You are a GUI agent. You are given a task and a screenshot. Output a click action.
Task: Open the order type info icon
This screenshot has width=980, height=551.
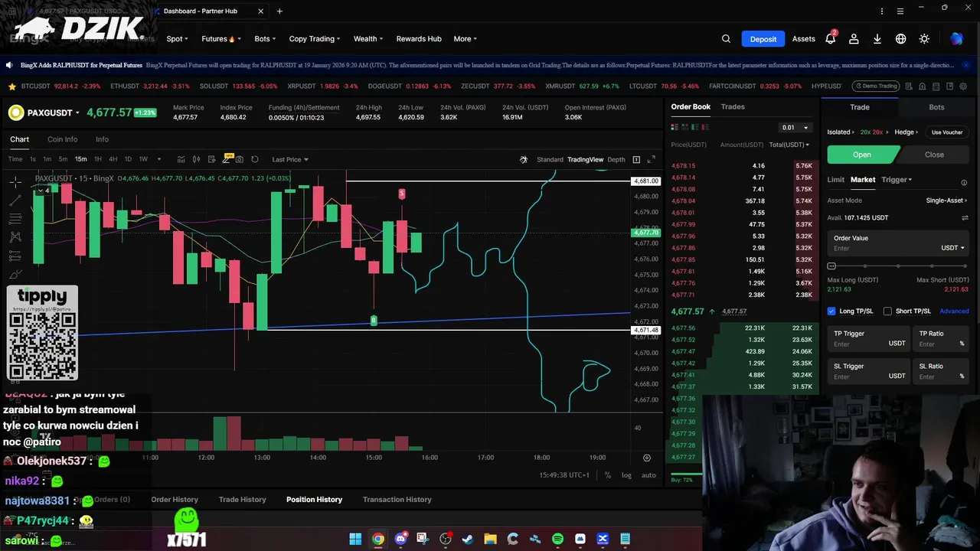pyautogui.click(x=964, y=183)
